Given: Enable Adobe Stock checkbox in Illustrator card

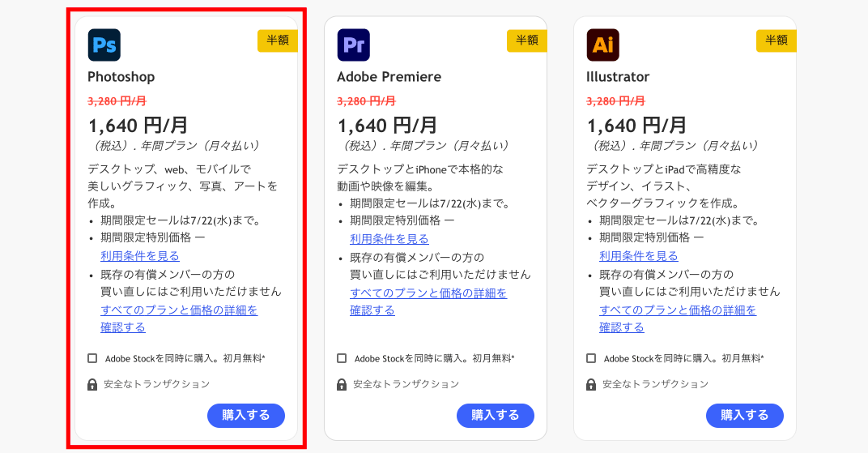Looking at the screenshot, I should click(x=591, y=358).
